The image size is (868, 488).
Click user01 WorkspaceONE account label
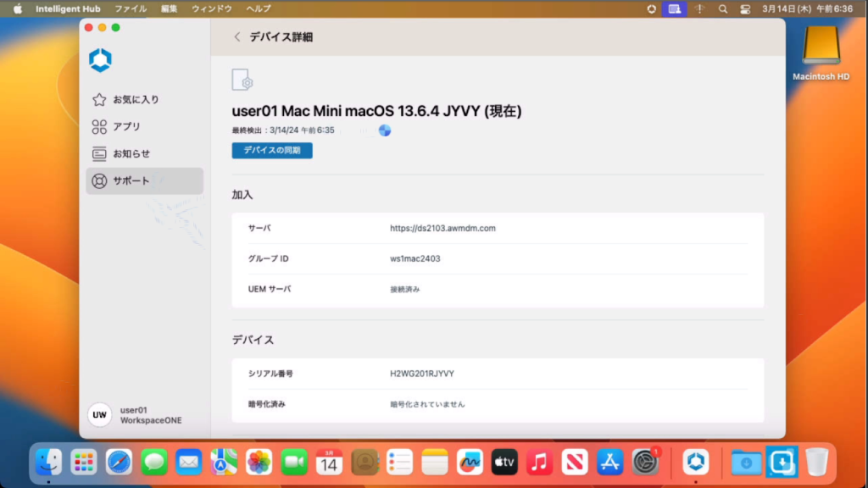(151, 415)
